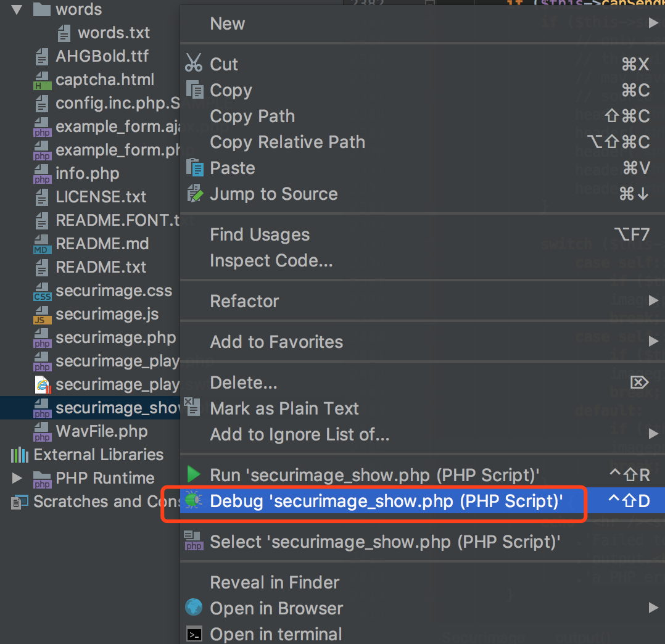
Task: Select WavFile.php in file tree
Action: [101, 431]
